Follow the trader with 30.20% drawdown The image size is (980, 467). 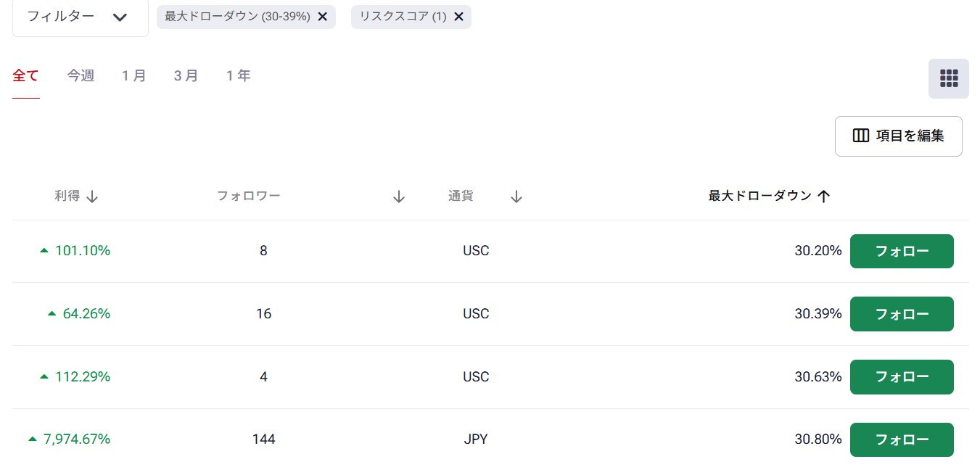(x=901, y=251)
